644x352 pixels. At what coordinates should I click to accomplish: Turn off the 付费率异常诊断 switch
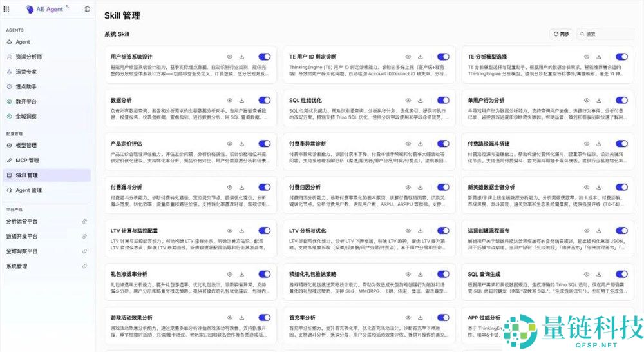coord(443,144)
